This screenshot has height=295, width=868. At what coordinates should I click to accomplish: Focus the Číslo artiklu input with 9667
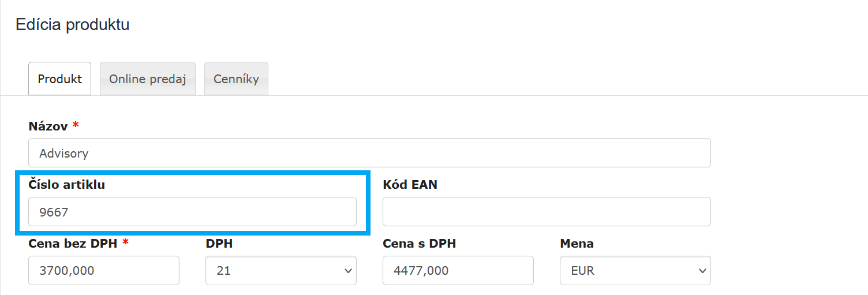[192, 212]
